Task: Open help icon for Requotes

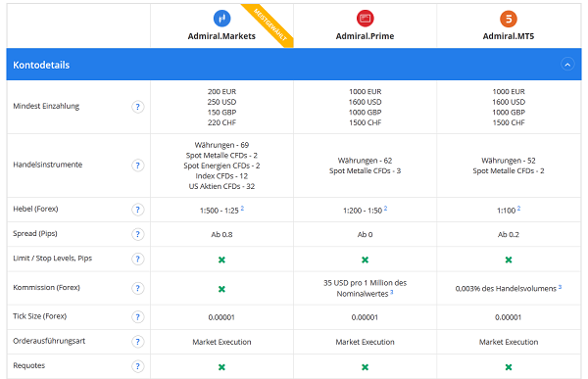Action: tap(137, 366)
